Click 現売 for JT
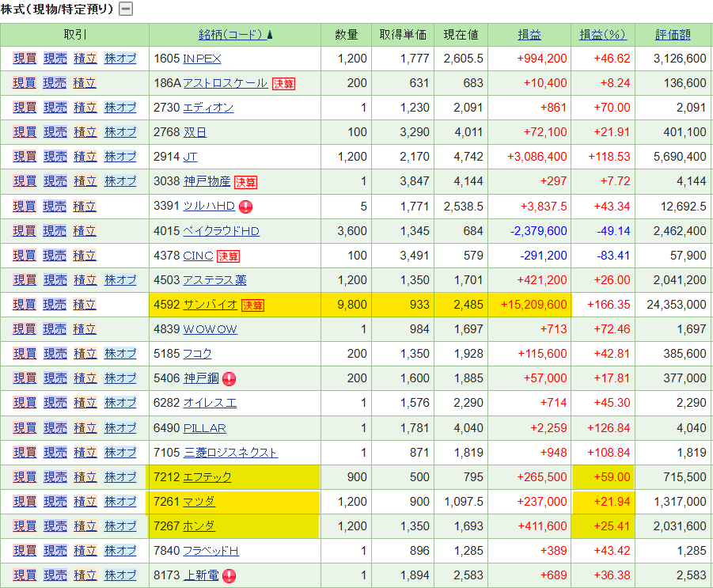This screenshot has height=588, width=713. pyautogui.click(x=55, y=157)
